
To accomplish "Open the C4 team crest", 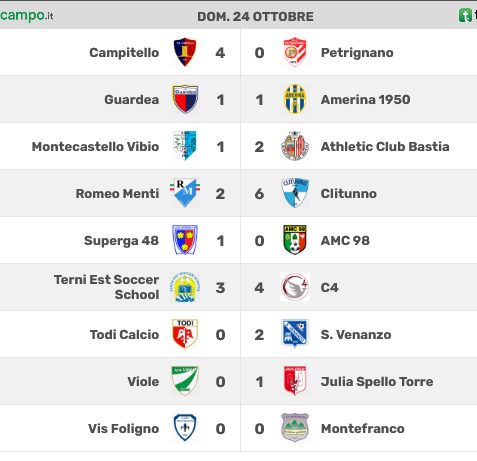I will 295,287.
